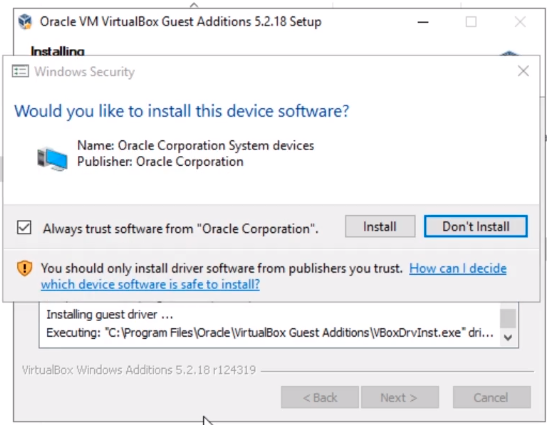Minimize the Guest Additions Setup window

coord(423,22)
